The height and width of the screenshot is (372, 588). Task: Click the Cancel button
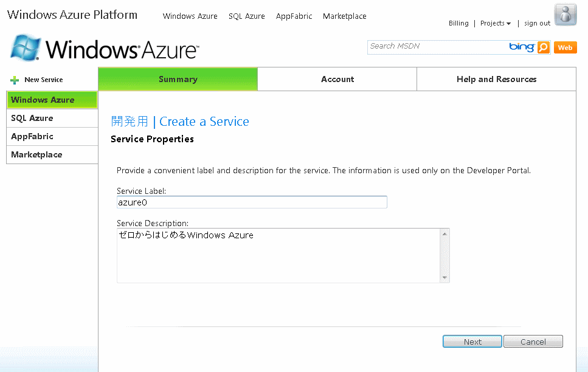pos(533,342)
